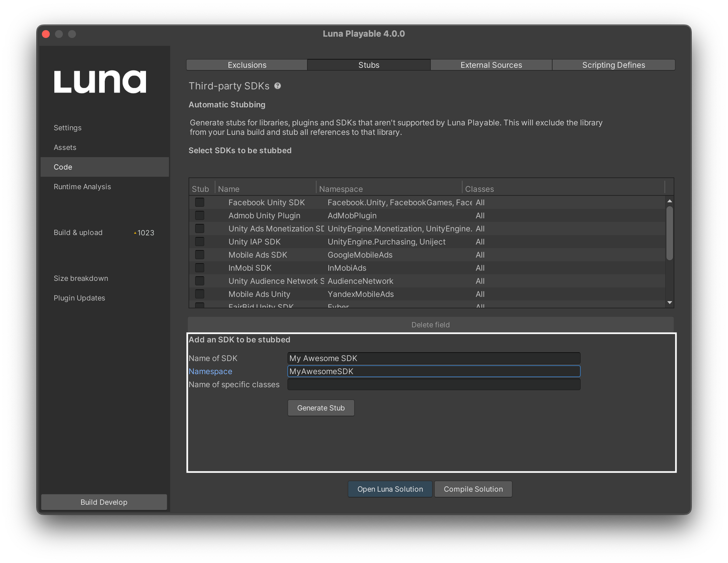Screen dimensions: 728x563
Task: Click Compile Solution button
Action: click(x=473, y=489)
